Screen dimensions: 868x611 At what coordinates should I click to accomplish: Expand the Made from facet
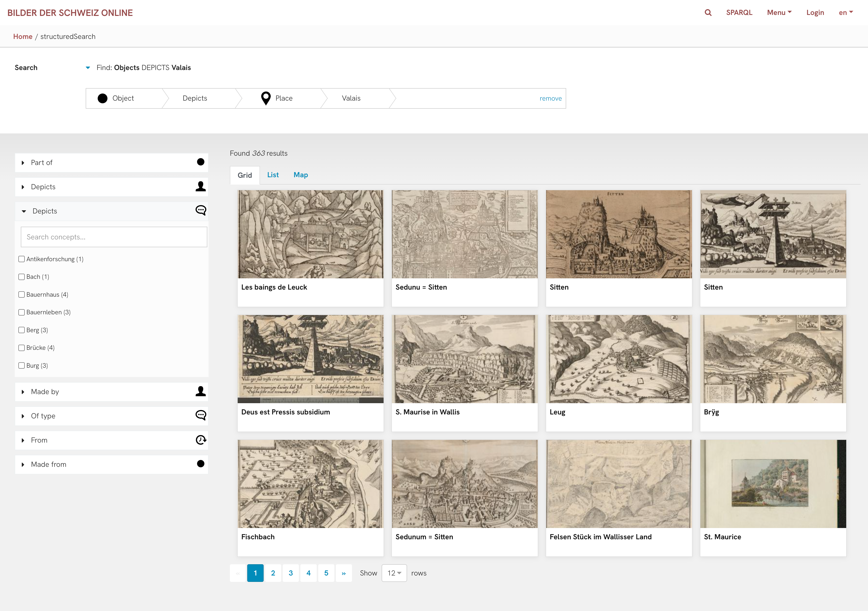[112, 464]
